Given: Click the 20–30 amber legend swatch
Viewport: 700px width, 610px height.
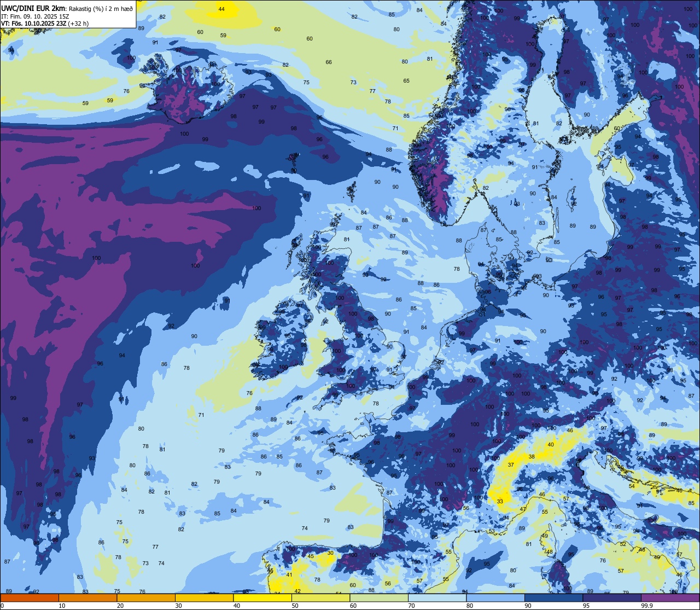Looking at the screenshot, I should pyautogui.click(x=146, y=597).
